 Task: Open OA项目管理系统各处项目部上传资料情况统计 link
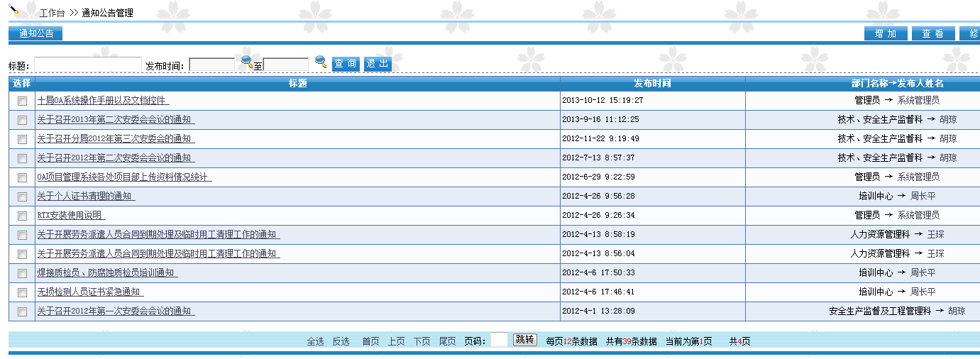(x=124, y=177)
